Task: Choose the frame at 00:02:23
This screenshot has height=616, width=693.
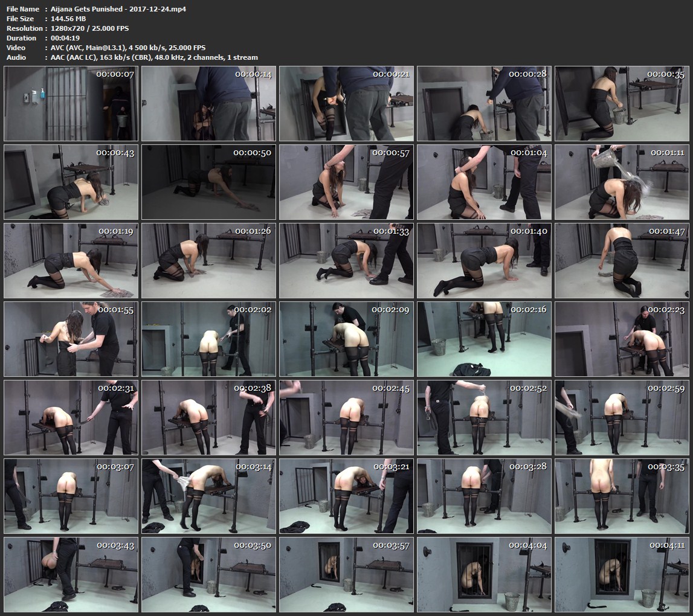Action: [622, 339]
